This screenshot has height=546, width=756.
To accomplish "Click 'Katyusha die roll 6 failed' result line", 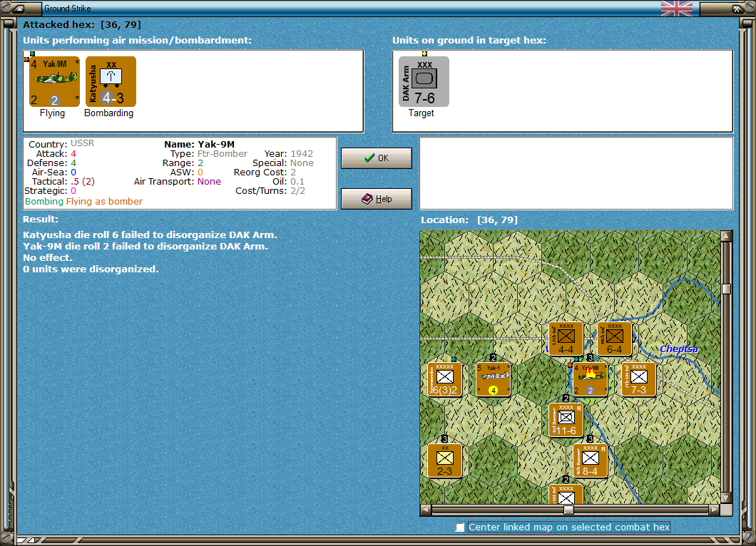I will (150, 235).
